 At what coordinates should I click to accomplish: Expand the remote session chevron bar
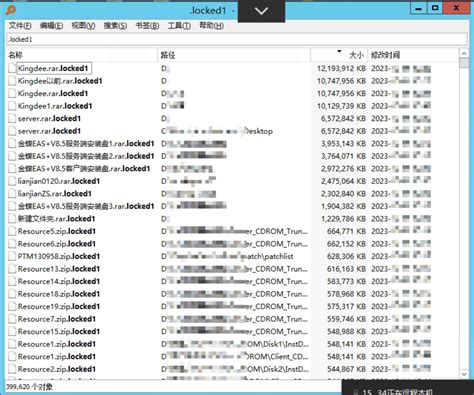pyautogui.click(x=261, y=11)
